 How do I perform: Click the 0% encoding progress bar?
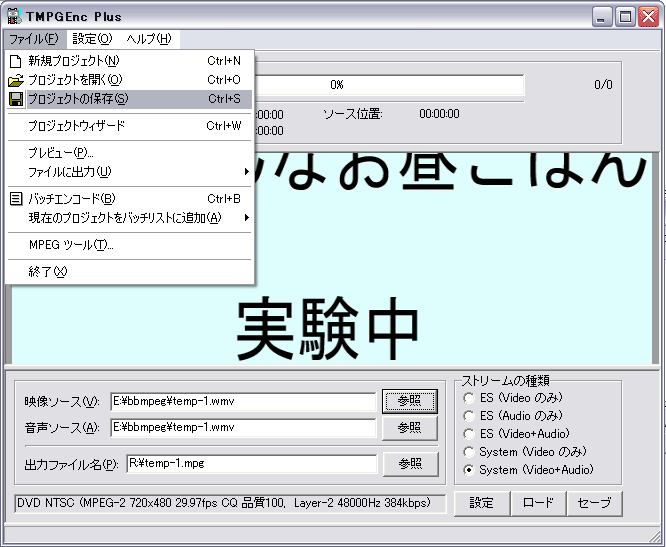(x=389, y=85)
